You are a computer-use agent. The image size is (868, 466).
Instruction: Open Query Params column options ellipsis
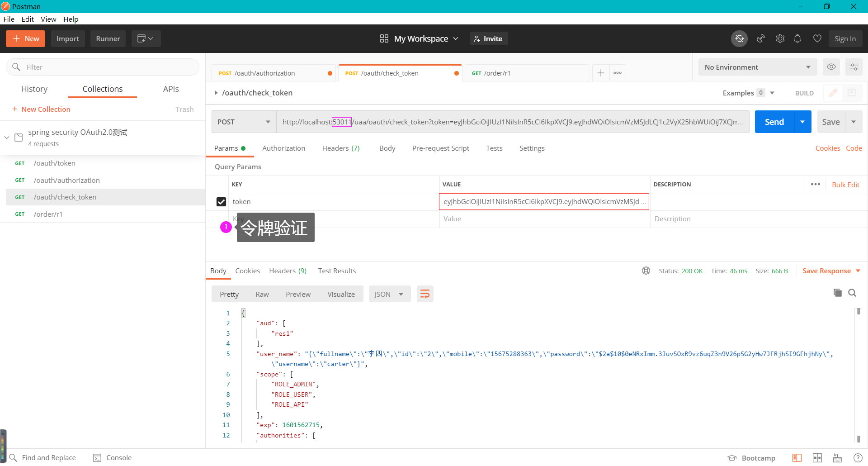pos(816,184)
